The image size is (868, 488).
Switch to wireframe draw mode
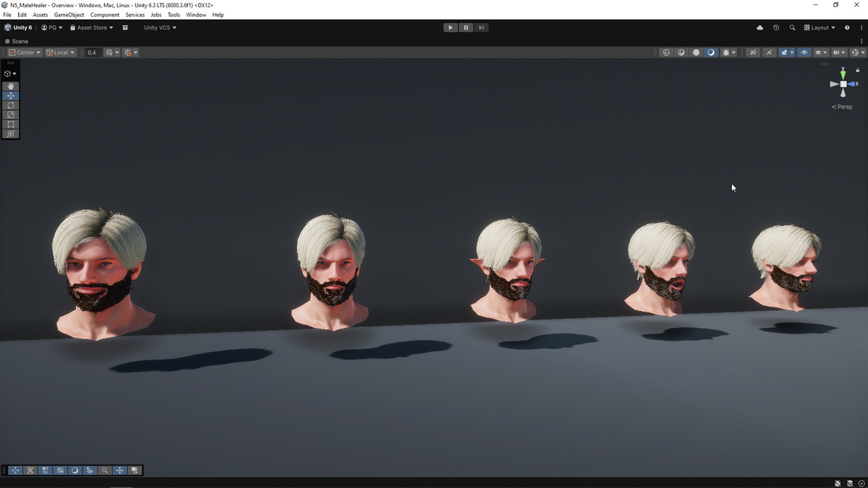click(666, 53)
